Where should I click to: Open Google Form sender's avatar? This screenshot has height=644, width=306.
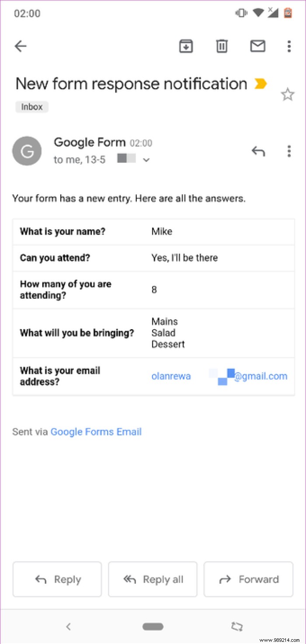click(27, 151)
